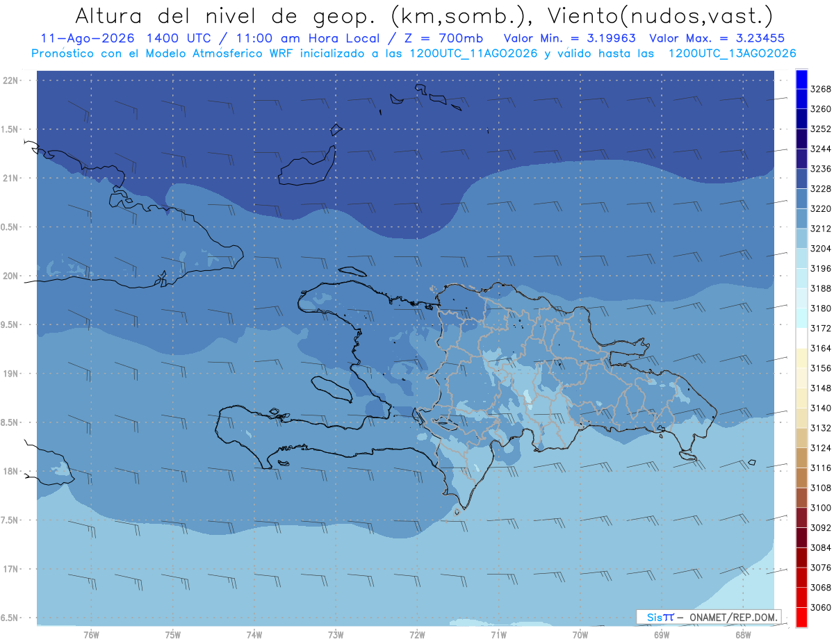Click the colorbar swatch between 3124 and 3116
Viewport: 834px width, 644px height.
click(801, 458)
